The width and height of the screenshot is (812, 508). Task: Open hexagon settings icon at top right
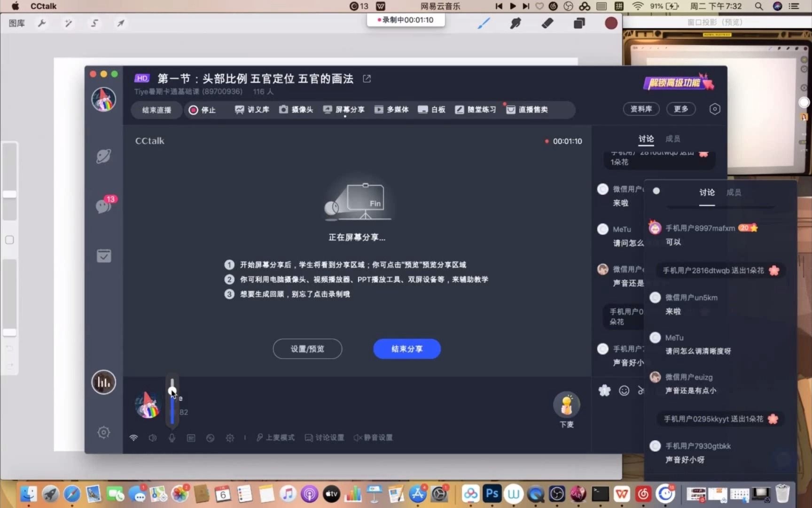[x=715, y=109]
